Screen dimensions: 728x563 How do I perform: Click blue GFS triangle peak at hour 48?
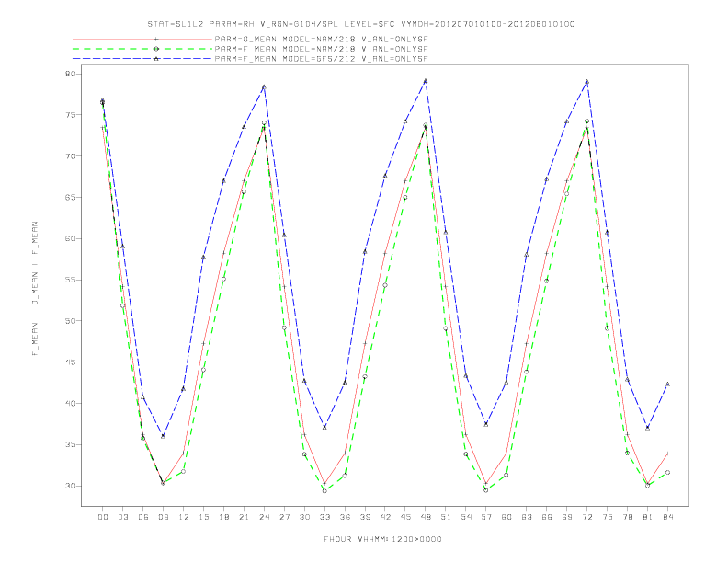coord(426,81)
